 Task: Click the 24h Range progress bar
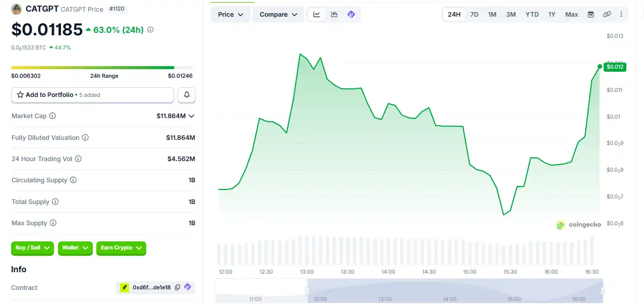(x=102, y=68)
